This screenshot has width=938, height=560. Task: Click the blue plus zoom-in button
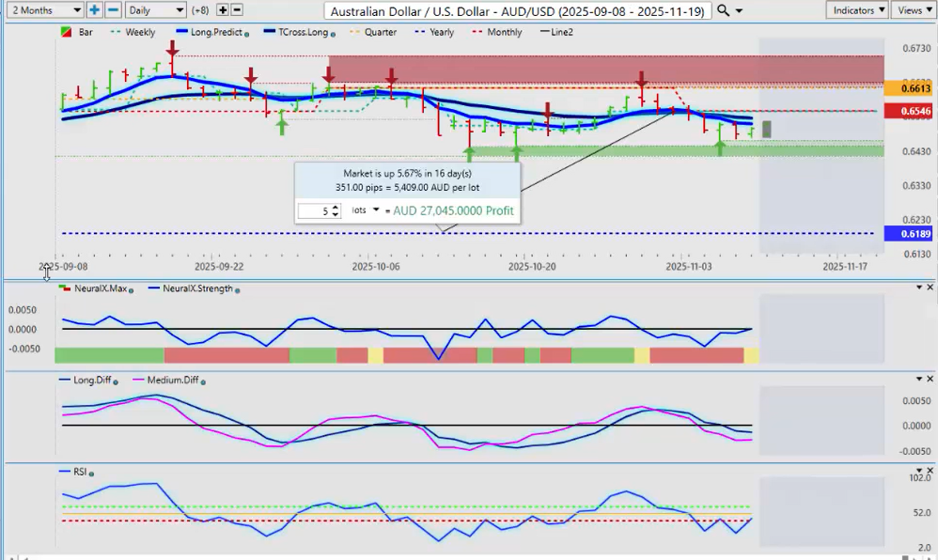[95, 10]
